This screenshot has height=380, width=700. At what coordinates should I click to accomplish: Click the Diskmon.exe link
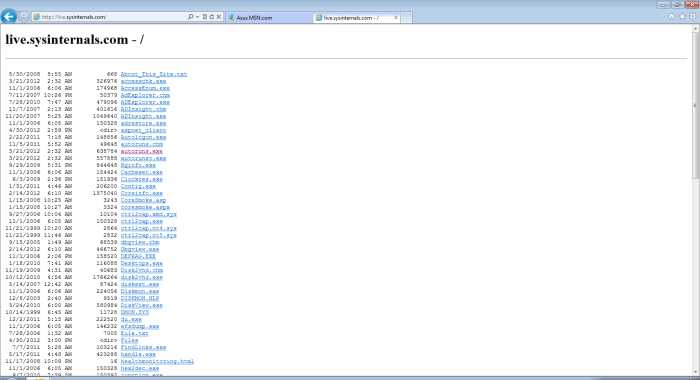pos(140,291)
